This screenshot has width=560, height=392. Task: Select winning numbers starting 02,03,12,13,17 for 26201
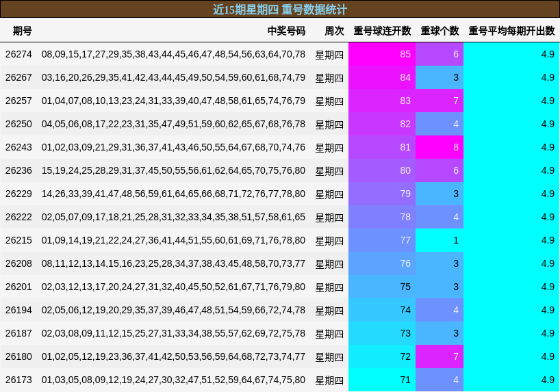(x=173, y=287)
